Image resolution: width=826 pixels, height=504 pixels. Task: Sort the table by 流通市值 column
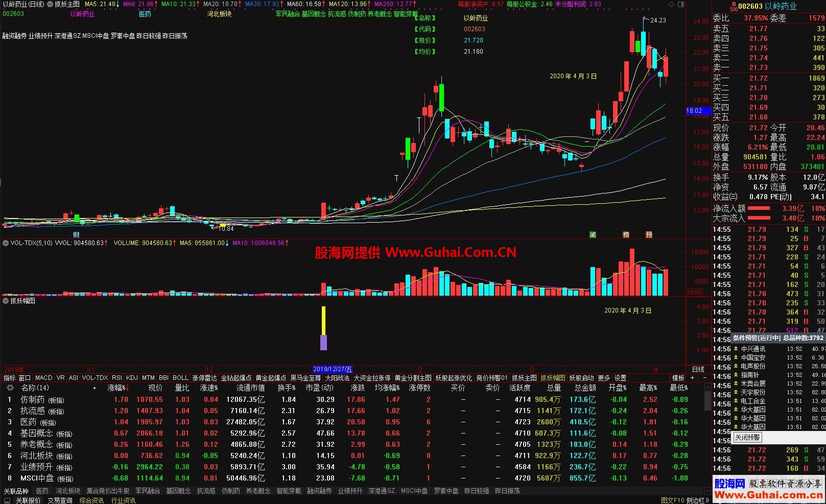(x=250, y=388)
